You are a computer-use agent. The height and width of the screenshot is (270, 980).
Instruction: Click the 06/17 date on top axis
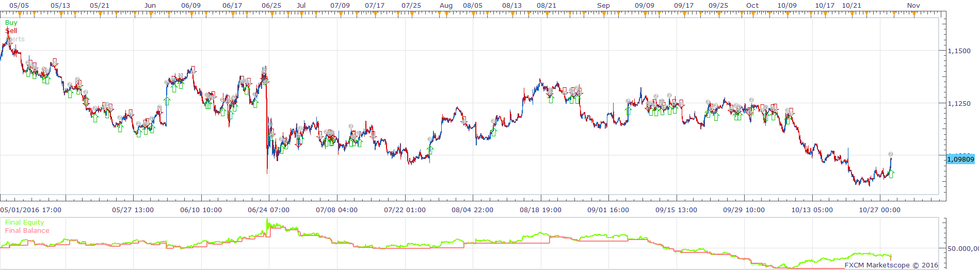[232, 6]
